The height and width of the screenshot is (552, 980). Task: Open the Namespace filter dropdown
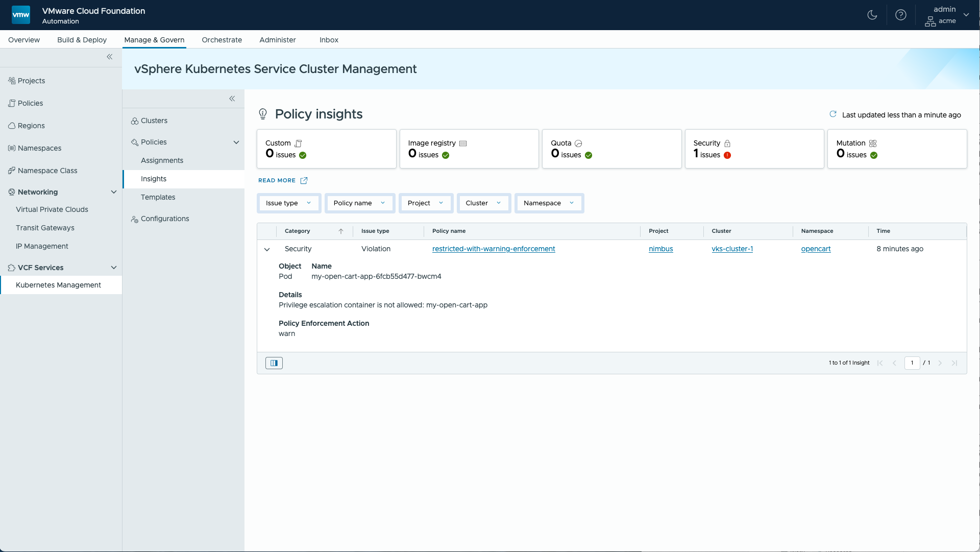tap(549, 203)
